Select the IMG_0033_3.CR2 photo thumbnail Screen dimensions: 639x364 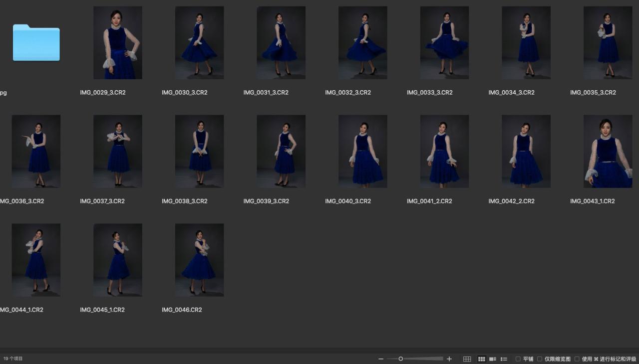tap(444, 43)
